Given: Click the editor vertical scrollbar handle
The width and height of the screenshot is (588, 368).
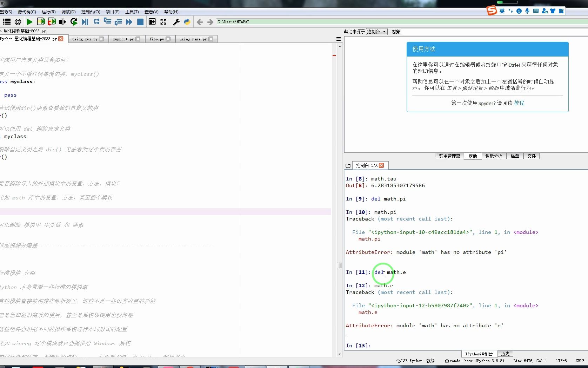Looking at the screenshot, I should point(339,265).
